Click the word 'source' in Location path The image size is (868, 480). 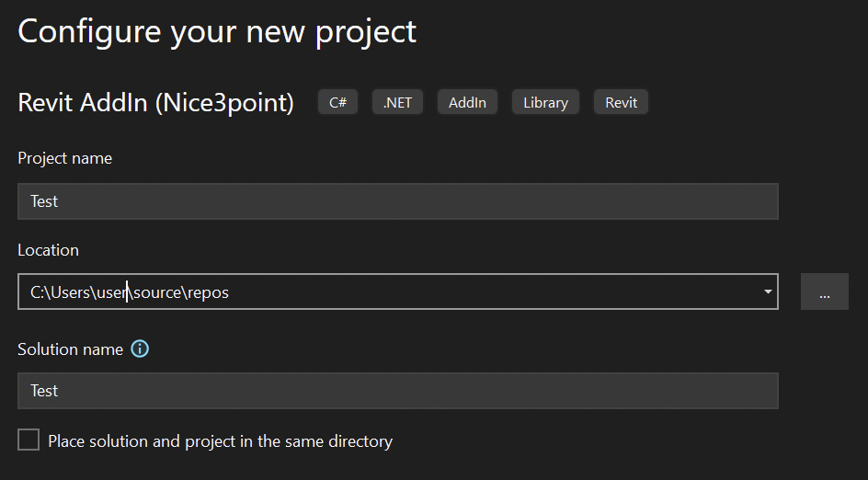point(157,292)
